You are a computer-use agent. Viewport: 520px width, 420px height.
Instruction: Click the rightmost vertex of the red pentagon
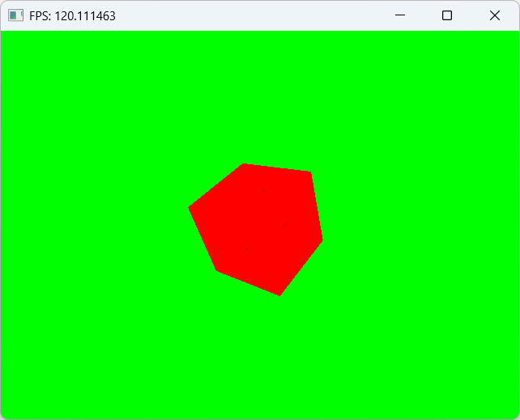coord(322,240)
